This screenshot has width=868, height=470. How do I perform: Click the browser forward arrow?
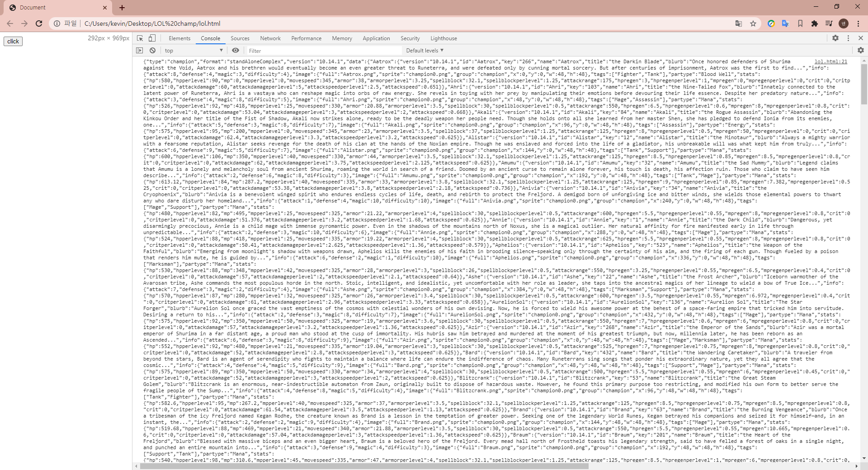(x=24, y=23)
